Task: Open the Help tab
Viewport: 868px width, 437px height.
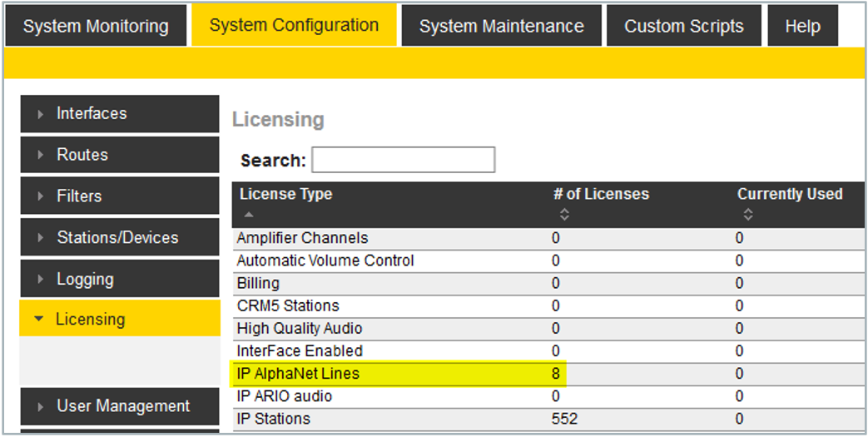Action: (x=802, y=27)
